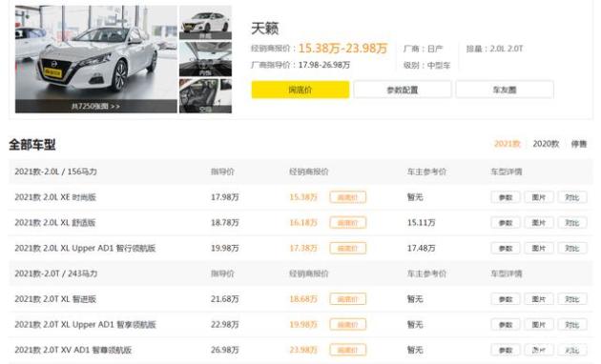The image size is (601, 364).
Task: Click the yellow 询底价 button
Action: tap(300, 90)
